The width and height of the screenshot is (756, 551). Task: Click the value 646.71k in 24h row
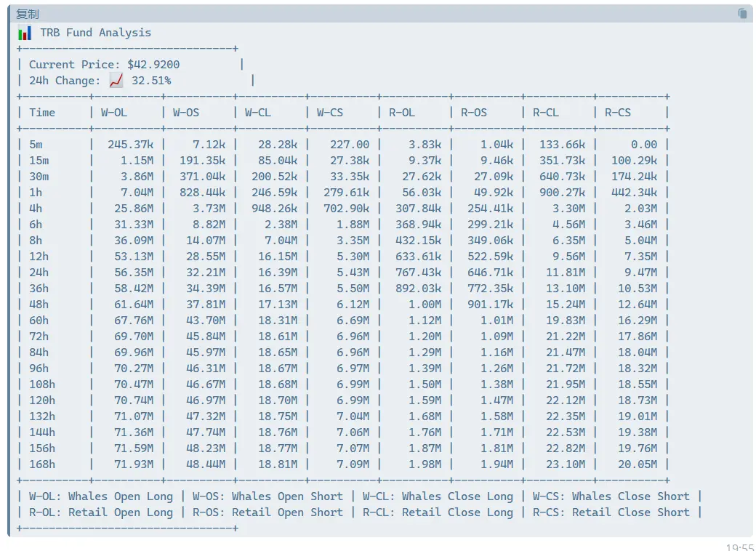click(491, 273)
